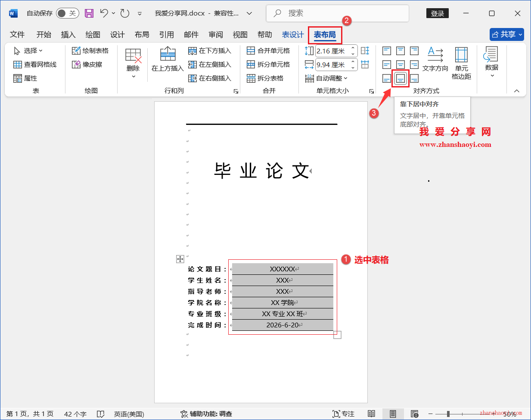Click 拆分单元格 split cells
The width and height of the screenshot is (531, 420).
click(x=268, y=65)
